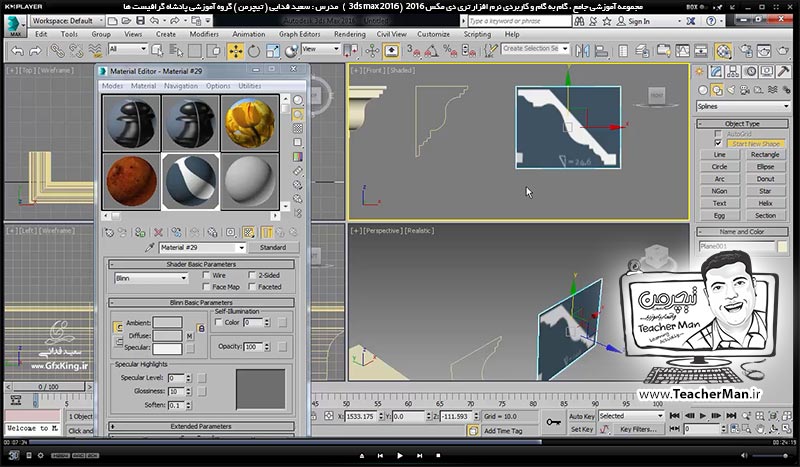Click the Standard material type button

(x=273, y=248)
